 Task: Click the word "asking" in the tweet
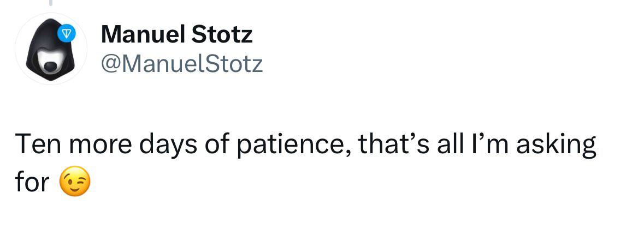pyautogui.click(x=556, y=146)
